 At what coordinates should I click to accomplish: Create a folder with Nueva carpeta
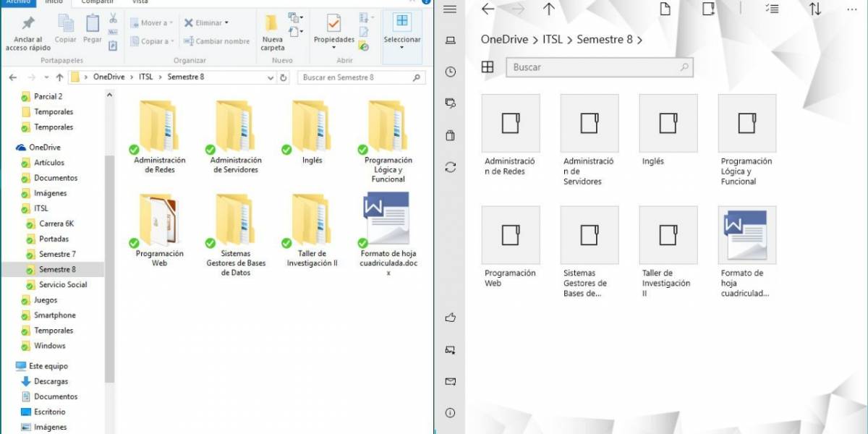273,33
